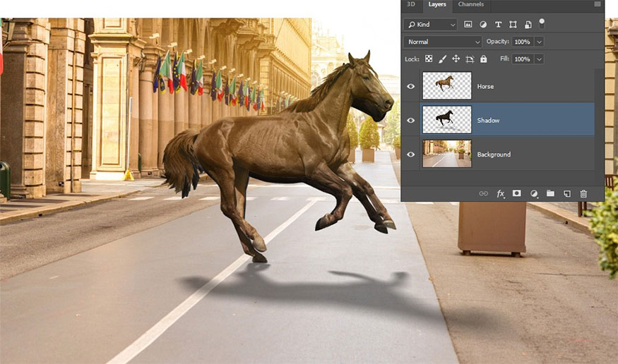The image size is (618, 364).
Task: Click the Horse layer thumbnail
Action: [447, 85]
